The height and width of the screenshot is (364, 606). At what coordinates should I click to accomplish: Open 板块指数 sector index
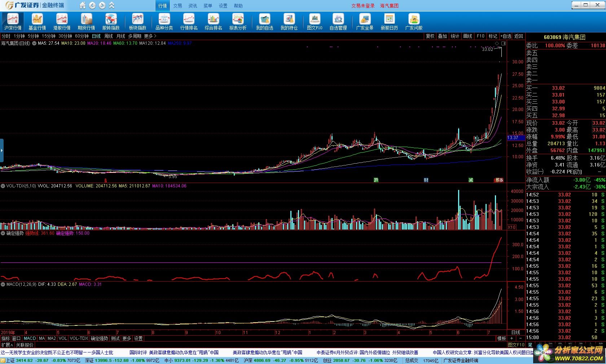137,22
